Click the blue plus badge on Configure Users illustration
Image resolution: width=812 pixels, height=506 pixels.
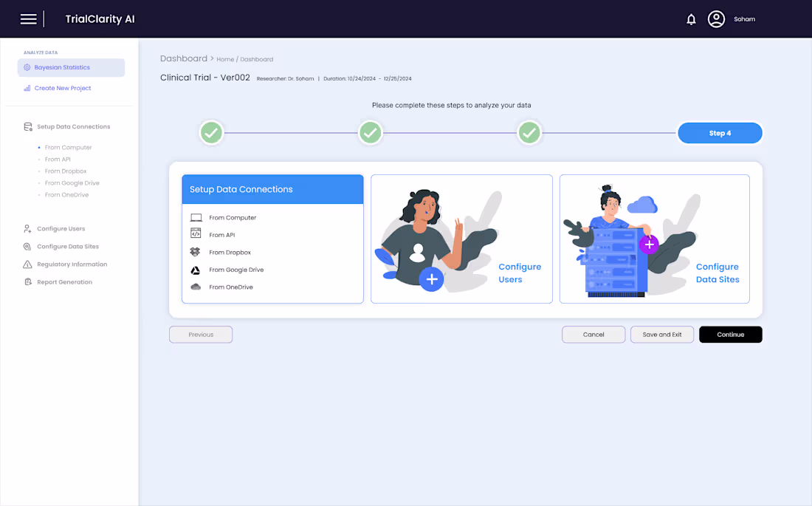pos(432,279)
